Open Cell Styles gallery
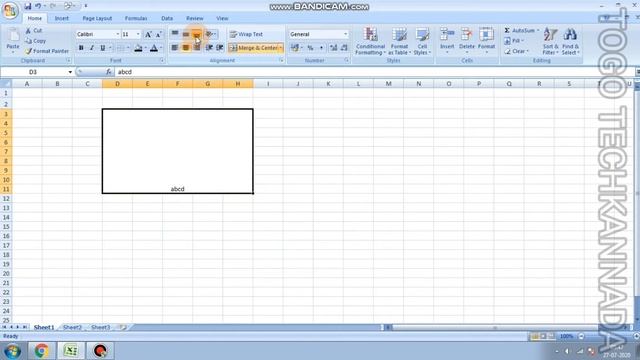The height and width of the screenshot is (360, 640). point(422,41)
